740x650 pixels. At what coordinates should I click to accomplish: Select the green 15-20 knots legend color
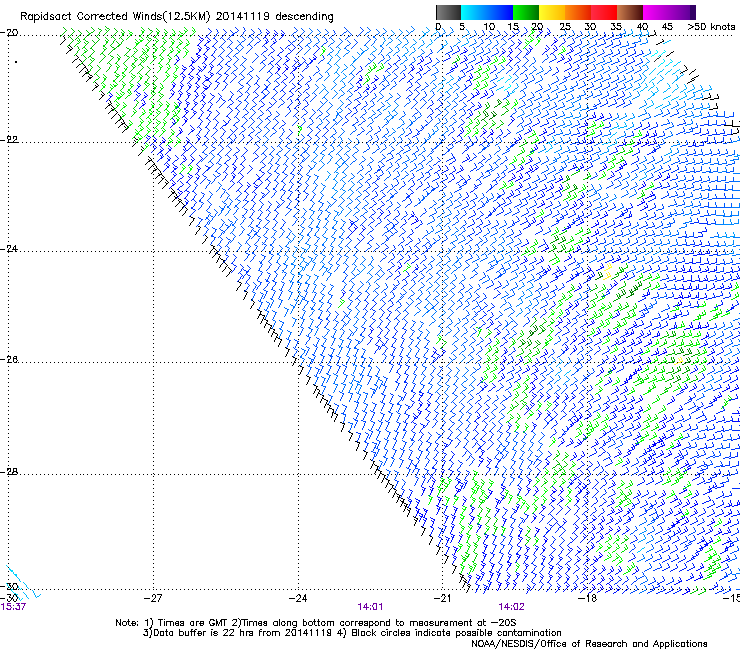(526, 12)
